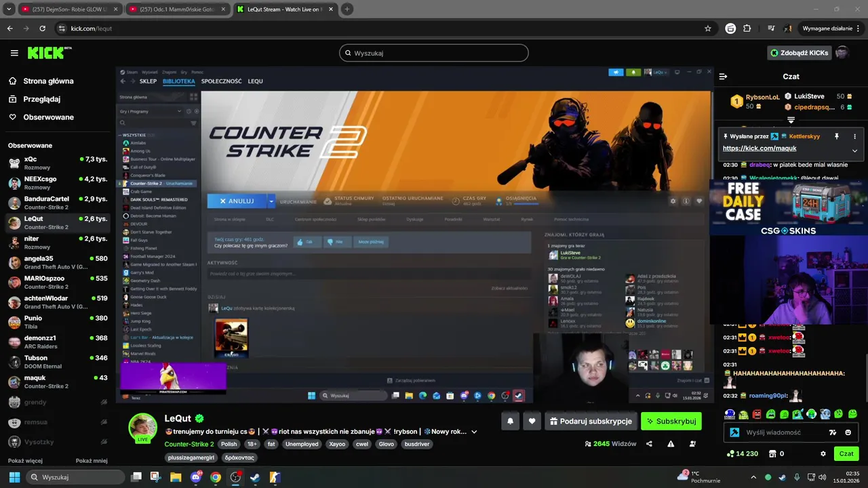Open emoji picker in chat input
The image size is (868, 488).
(x=848, y=432)
